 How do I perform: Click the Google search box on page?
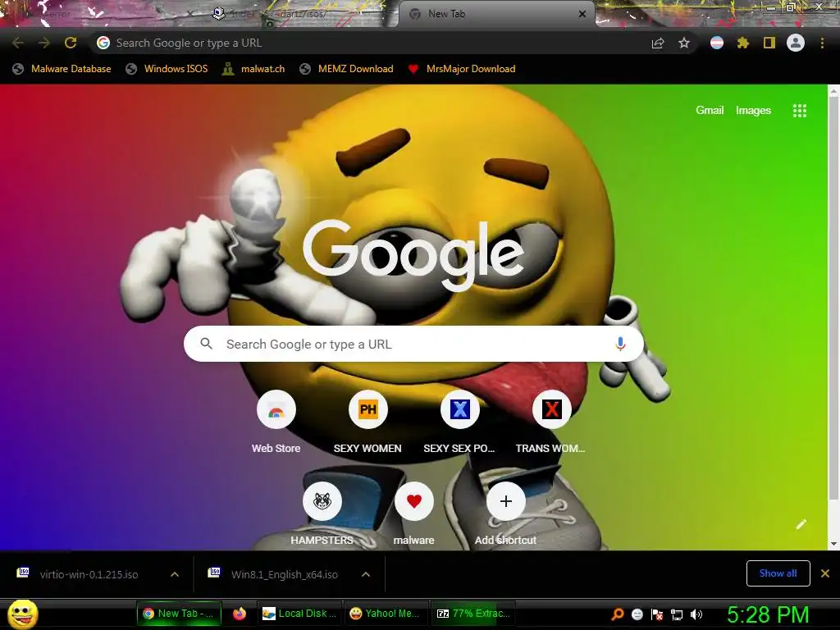tap(413, 344)
